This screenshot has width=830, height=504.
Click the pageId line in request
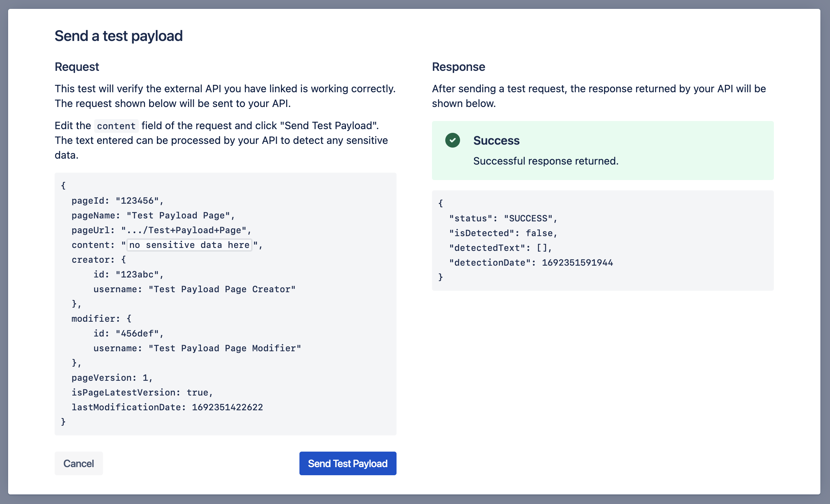click(117, 201)
